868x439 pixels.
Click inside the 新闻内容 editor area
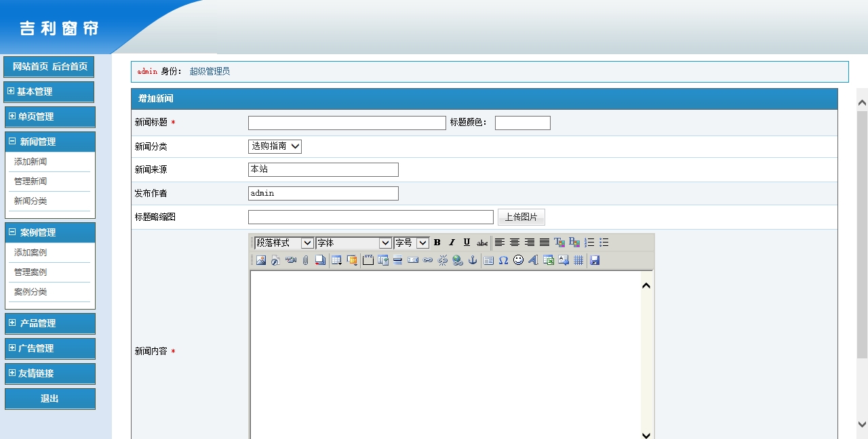point(445,355)
